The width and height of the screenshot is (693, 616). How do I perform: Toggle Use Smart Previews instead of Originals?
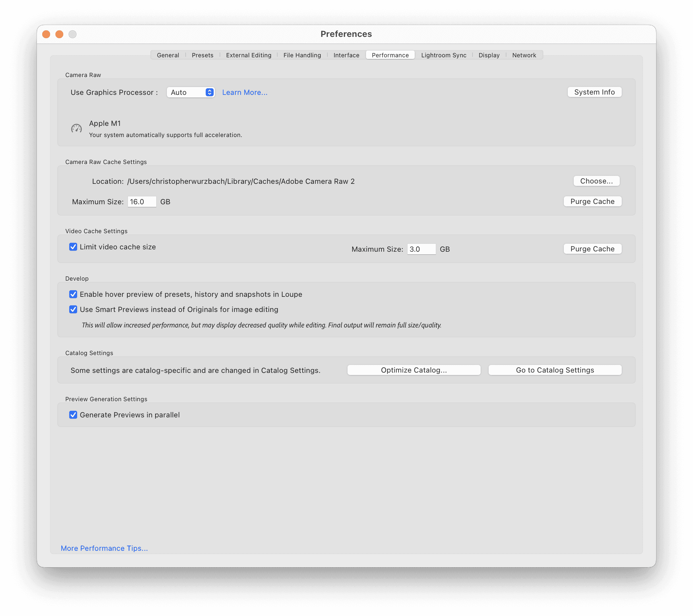[x=73, y=309]
